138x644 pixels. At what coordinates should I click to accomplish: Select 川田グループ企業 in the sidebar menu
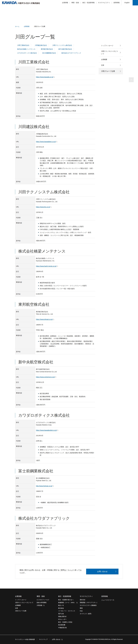(x=111, y=71)
